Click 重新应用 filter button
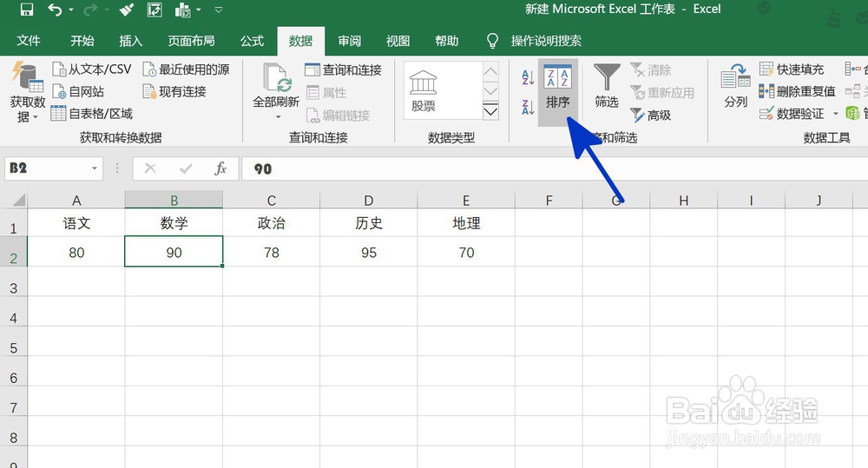868x468 pixels. pyautogui.click(x=662, y=93)
